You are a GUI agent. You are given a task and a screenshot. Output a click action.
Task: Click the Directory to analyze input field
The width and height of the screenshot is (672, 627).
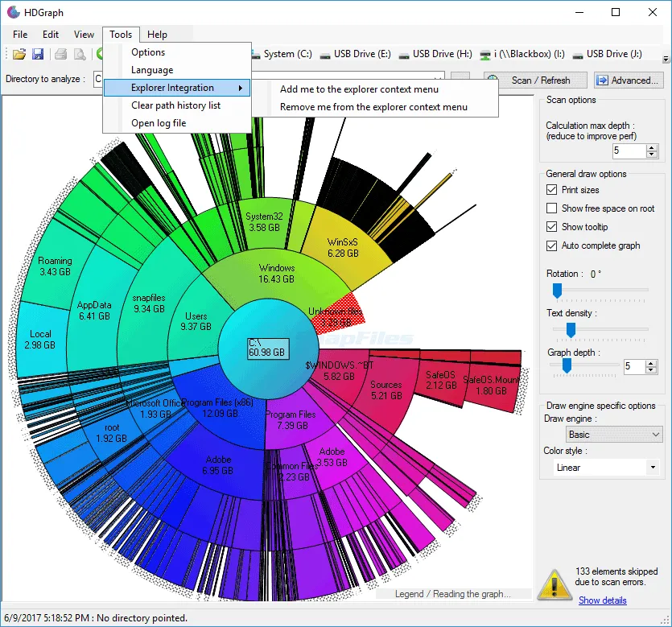269,79
